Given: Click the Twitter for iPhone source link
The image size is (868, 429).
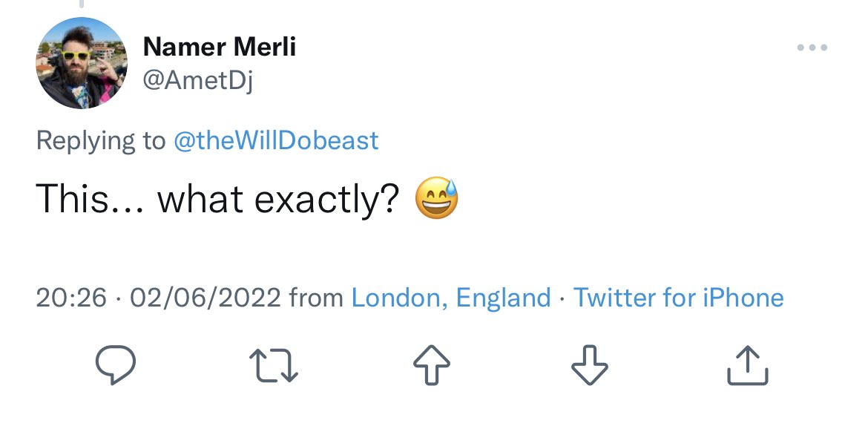Looking at the screenshot, I should 679,298.
